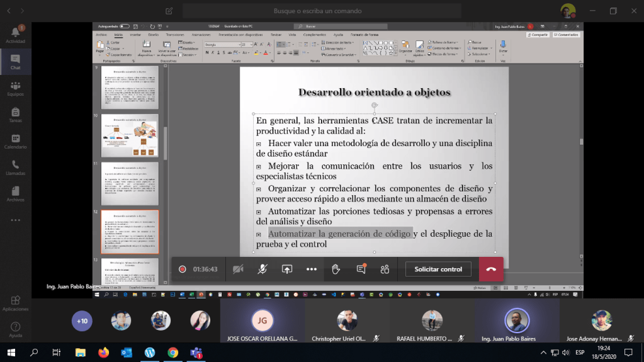Go to Tareas in the sidebar
Viewport: 644px width, 362px height.
(15, 115)
